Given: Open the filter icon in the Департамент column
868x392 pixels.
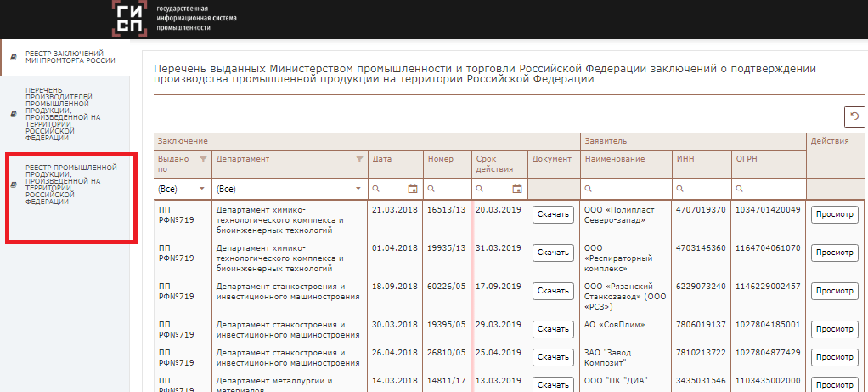Looking at the screenshot, I should click(358, 159).
